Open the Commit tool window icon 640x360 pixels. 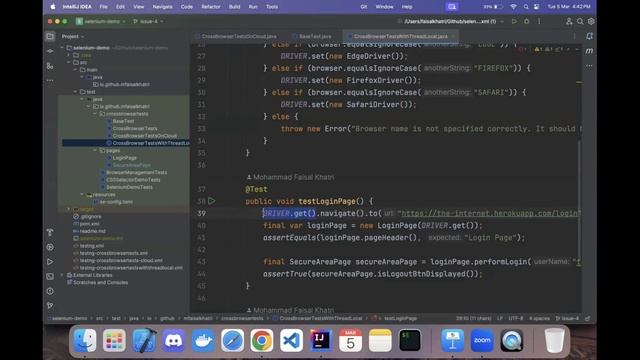click(50, 51)
